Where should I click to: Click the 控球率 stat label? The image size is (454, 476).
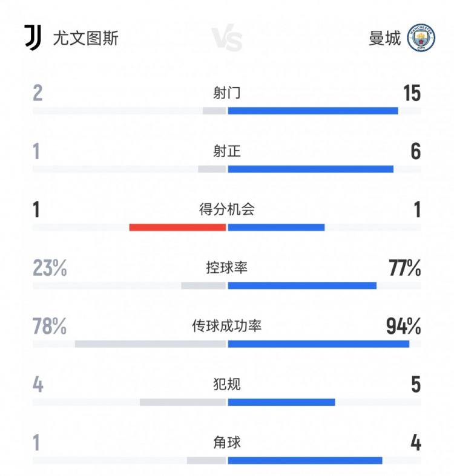click(227, 267)
